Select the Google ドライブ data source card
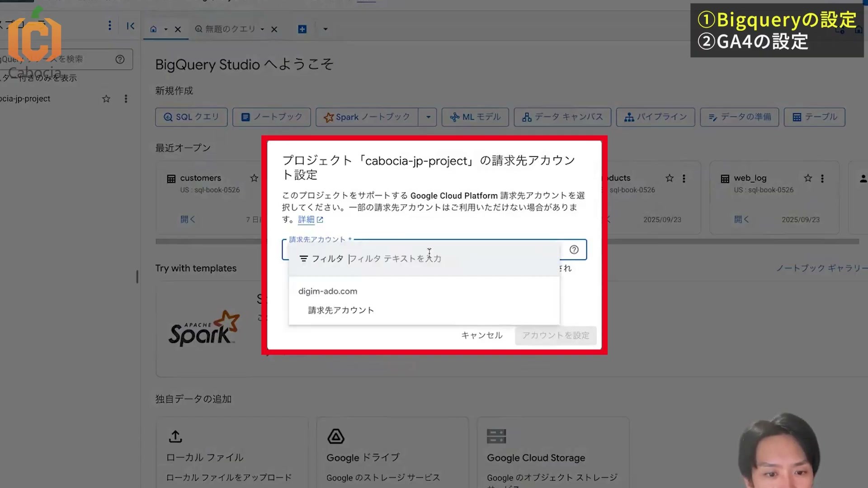Screen dimensions: 868x488 [x=392, y=452]
